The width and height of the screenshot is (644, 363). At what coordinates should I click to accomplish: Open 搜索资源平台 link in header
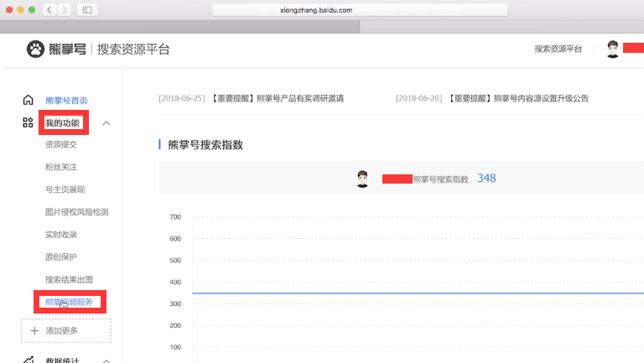click(558, 49)
